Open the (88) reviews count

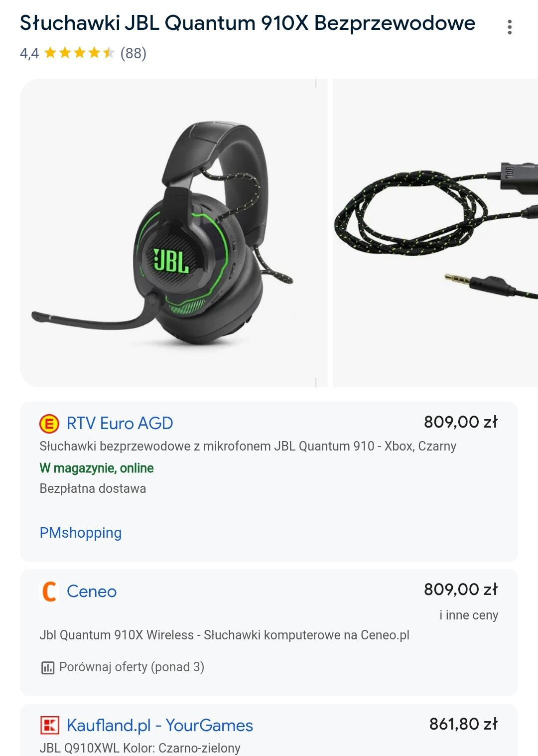134,53
